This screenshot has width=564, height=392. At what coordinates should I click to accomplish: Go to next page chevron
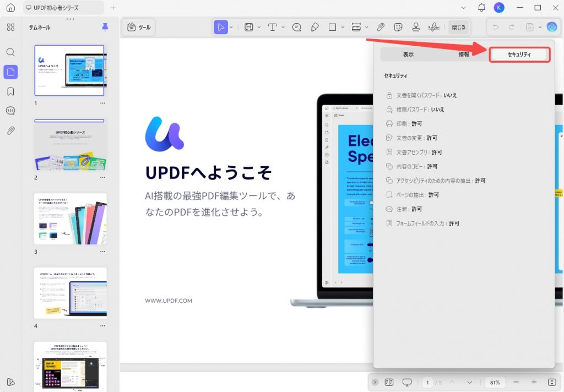(470, 382)
